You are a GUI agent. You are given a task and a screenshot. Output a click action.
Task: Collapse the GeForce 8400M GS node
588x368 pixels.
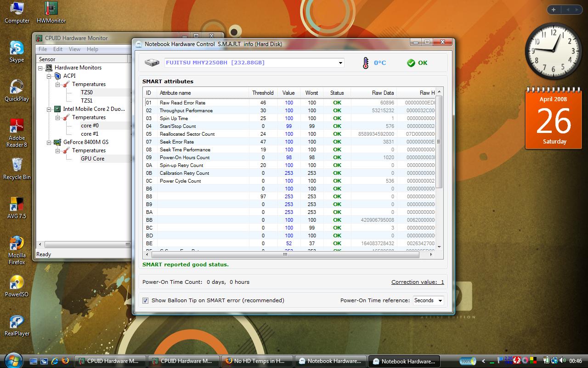pyautogui.click(x=49, y=142)
